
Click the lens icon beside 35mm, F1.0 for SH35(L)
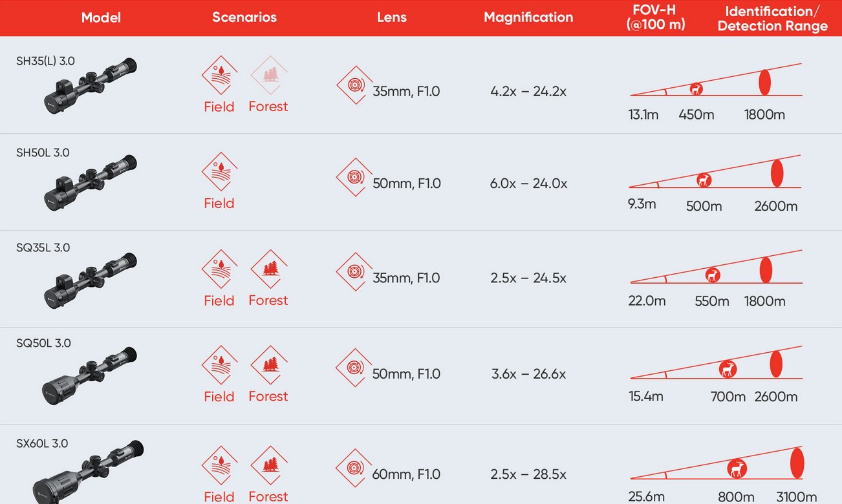(x=354, y=85)
